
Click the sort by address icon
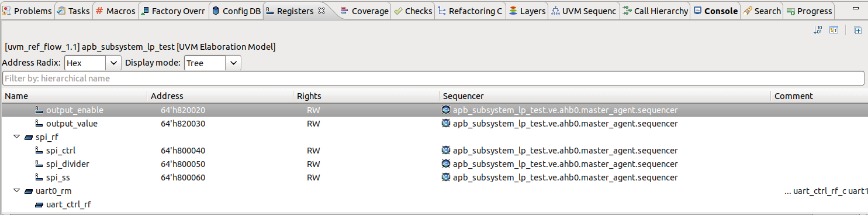tap(818, 30)
